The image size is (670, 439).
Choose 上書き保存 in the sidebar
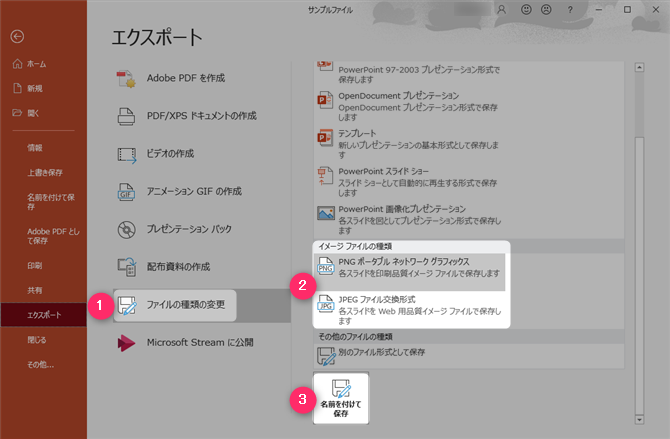[43, 173]
